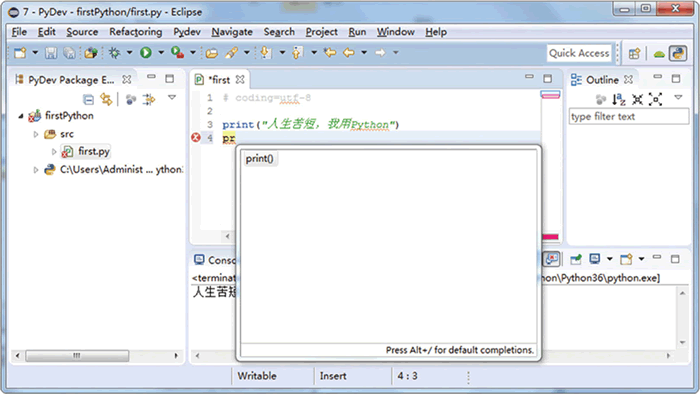Click the Run External Tools icon

click(x=178, y=53)
